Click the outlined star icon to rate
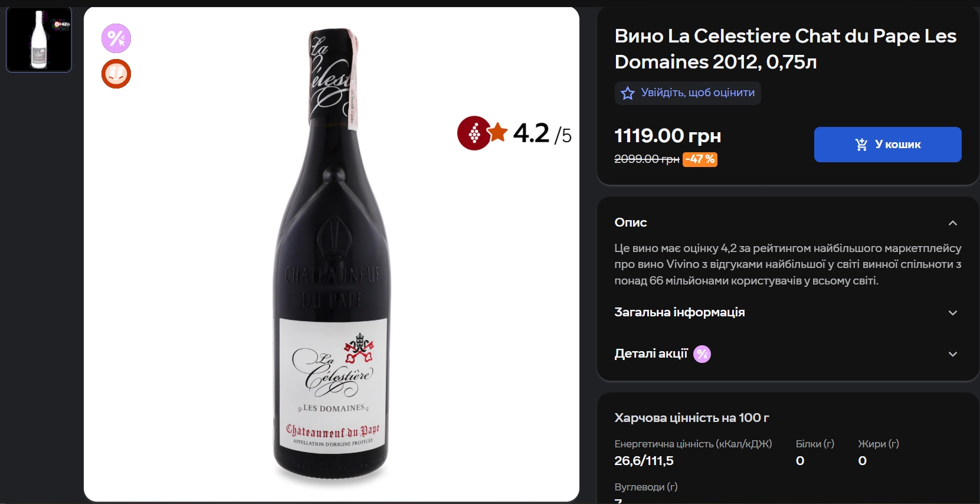Screen dimensions: 980x504 (x=628, y=93)
